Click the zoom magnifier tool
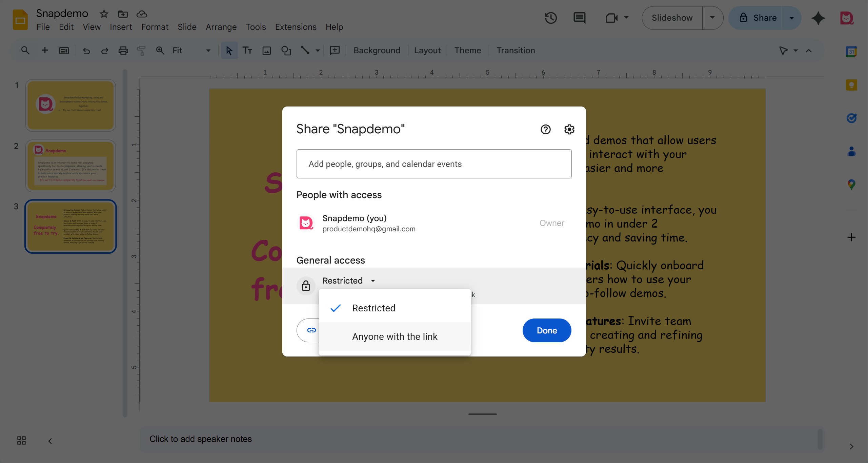This screenshot has width=868, height=463. click(x=160, y=51)
